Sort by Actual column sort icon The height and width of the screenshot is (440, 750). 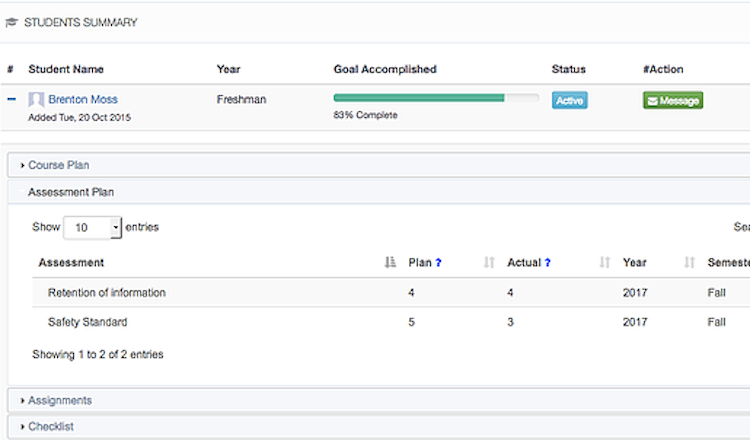[x=605, y=263]
